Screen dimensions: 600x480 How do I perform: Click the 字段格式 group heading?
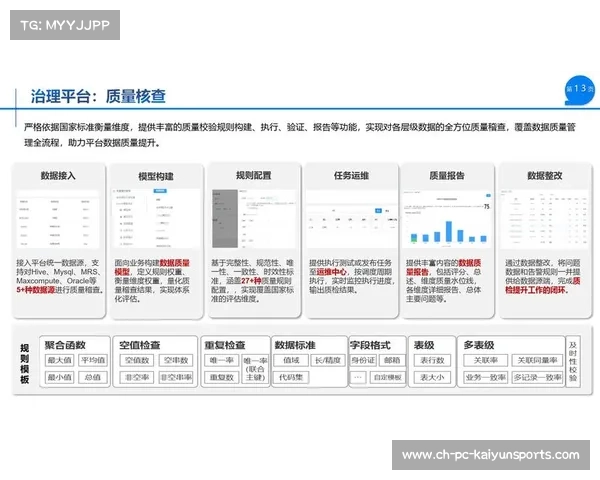coord(370,345)
